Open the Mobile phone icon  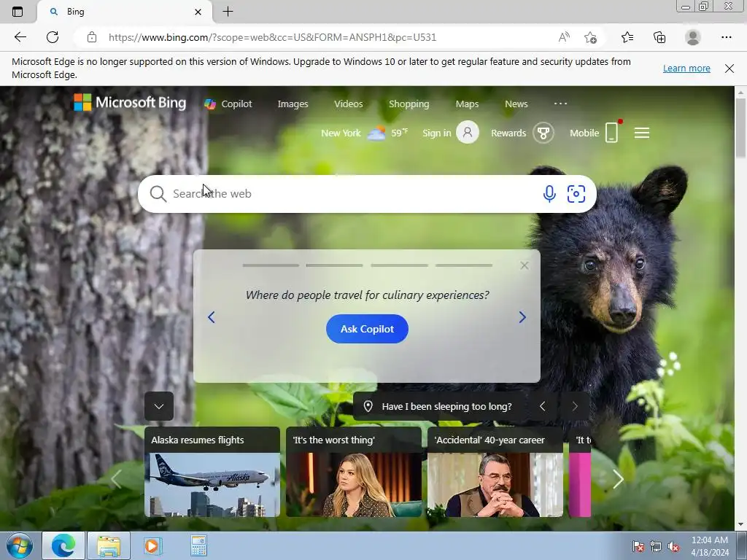coord(612,133)
